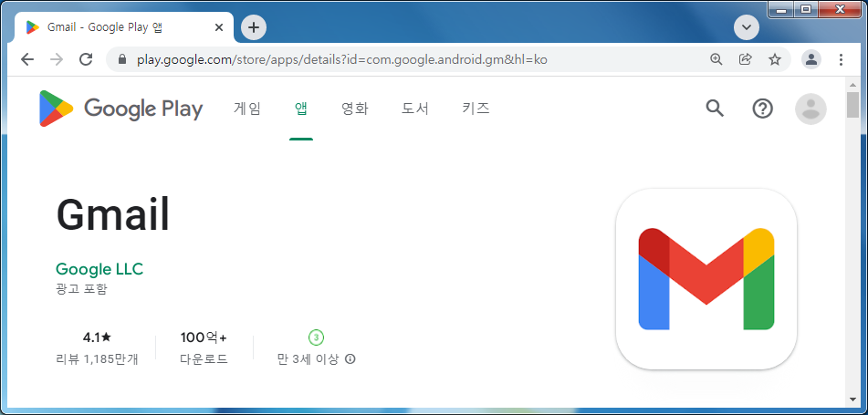
Task: Maximize the Chrome window
Action: 806,9
